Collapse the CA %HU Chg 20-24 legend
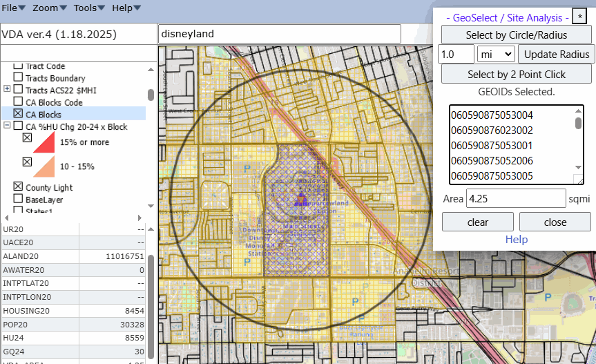The image size is (596, 364). pyautogui.click(x=7, y=126)
